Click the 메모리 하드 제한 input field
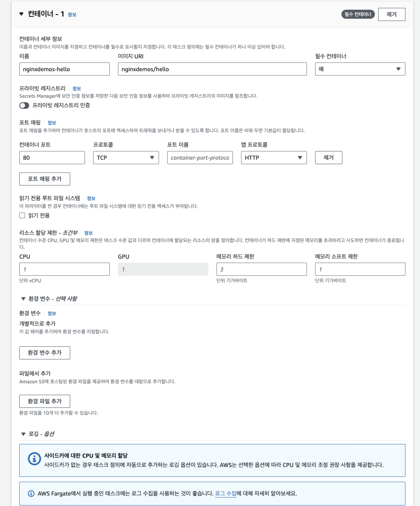This screenshot has width=420, height=506. (x=261, y=269)
